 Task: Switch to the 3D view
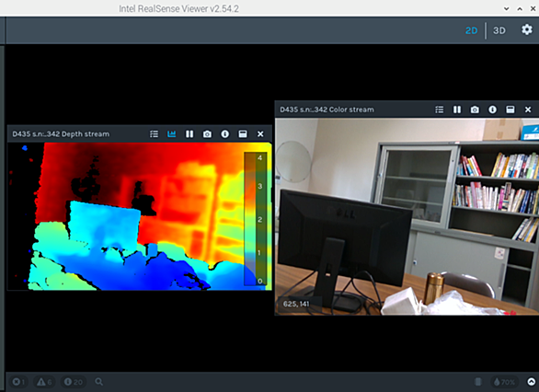click(x=499, y=30)
